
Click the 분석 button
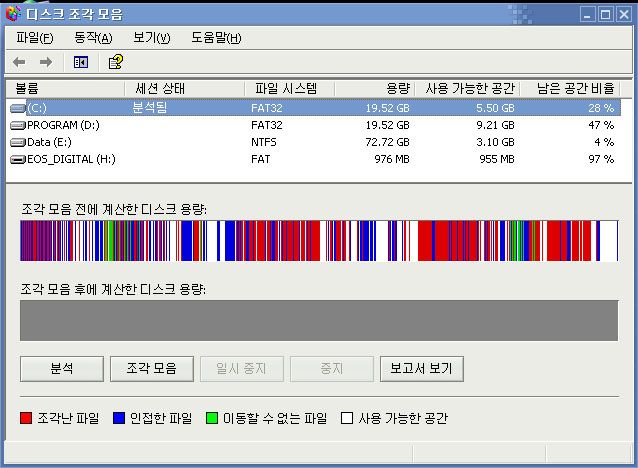click(62, 369)
